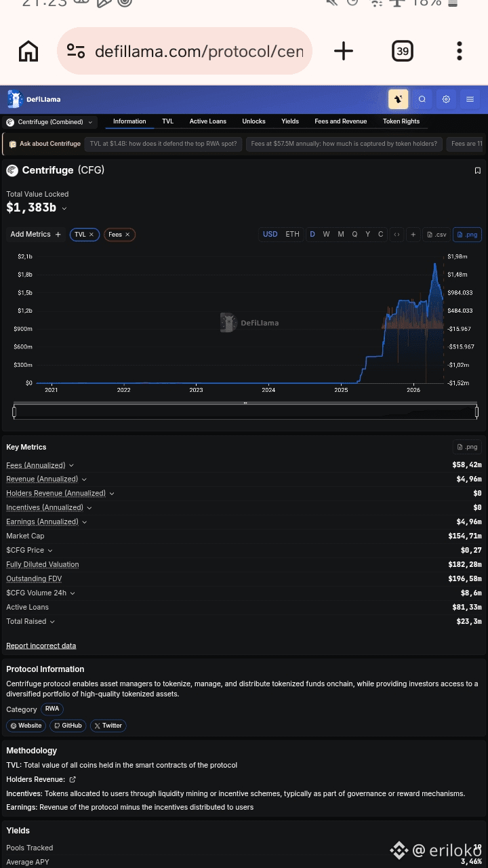The width and height of the screenshot is (488, 868).
Task: Expand Holders Revenue (Annualized) row
Action: (60, 494)
